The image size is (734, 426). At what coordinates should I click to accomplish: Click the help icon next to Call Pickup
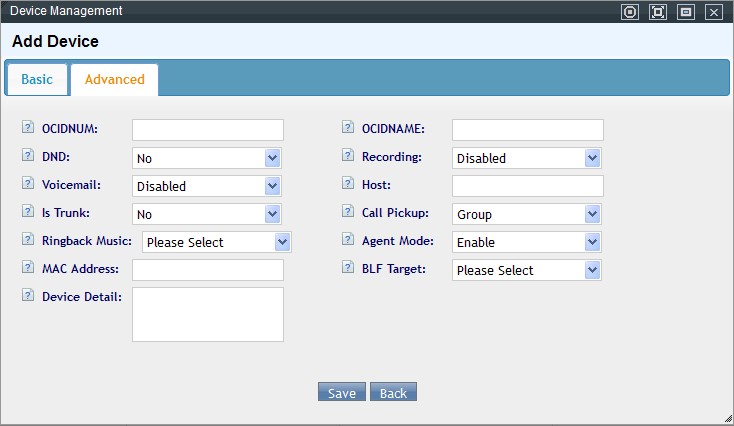(347, 212)
